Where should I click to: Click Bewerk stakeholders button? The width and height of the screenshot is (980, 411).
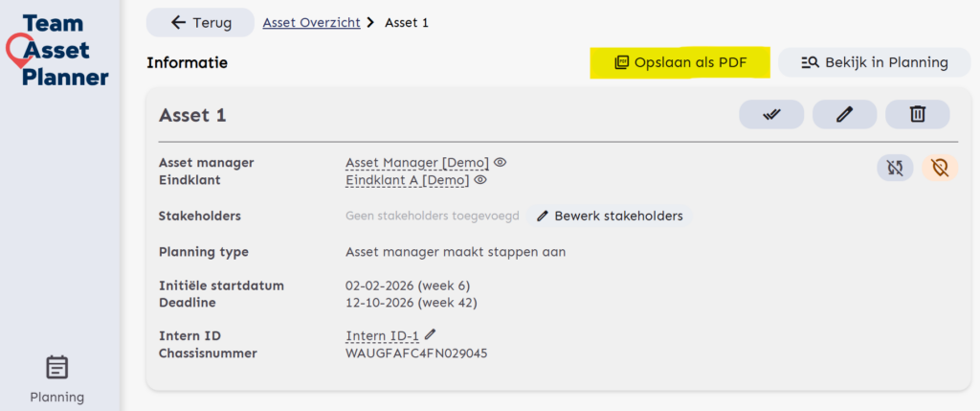coord(610,216)
